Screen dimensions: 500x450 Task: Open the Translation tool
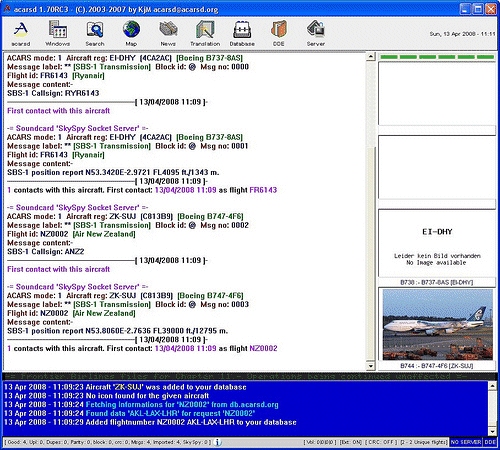(205, 33)
